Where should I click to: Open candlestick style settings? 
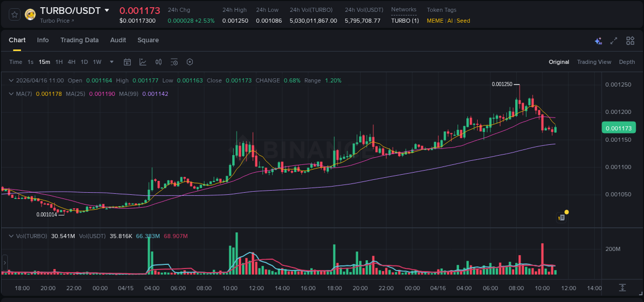click(x=158, y=62)
